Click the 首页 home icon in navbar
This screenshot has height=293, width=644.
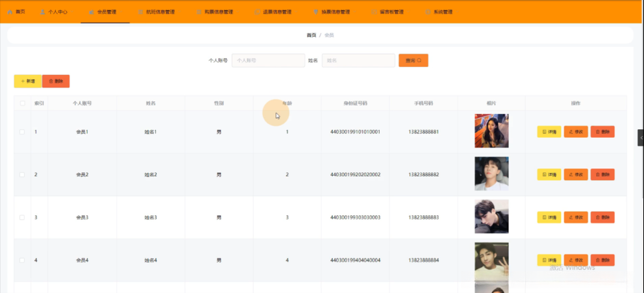tap(10, 12)
